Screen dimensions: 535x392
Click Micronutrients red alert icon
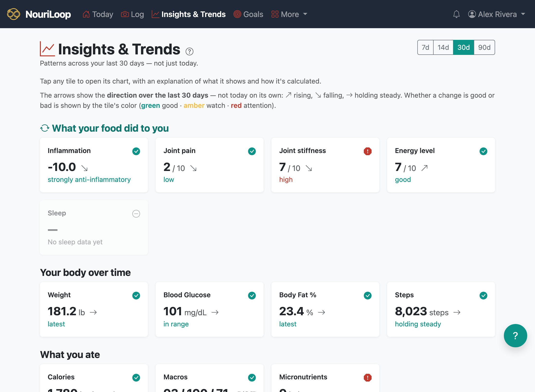pyautogui.click(x=368, y=377)
